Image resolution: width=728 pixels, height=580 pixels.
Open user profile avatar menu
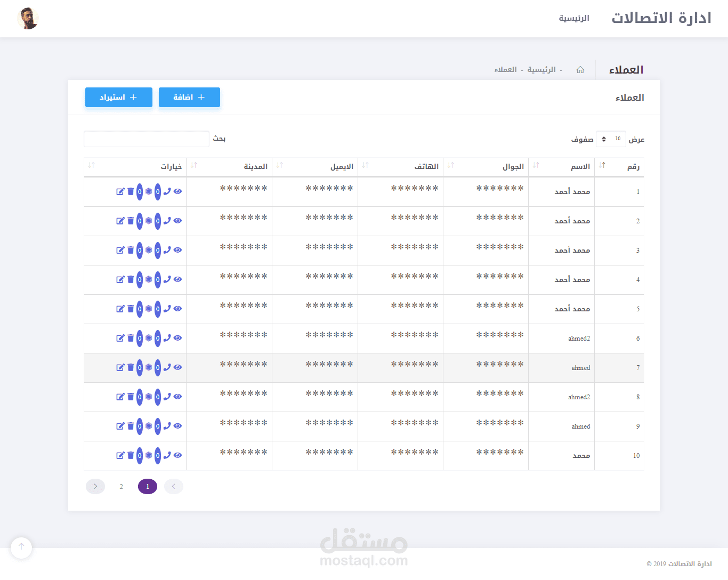point(28,19)
